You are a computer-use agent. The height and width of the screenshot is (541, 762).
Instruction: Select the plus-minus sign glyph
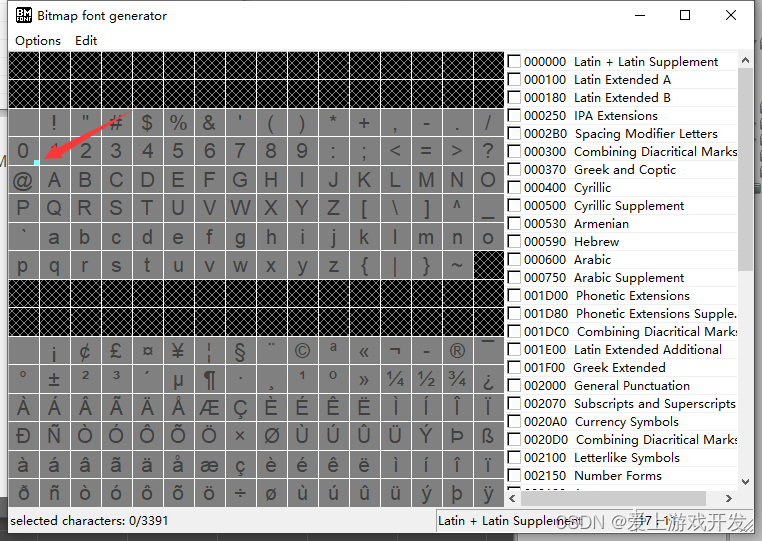(x=54, y=379)
